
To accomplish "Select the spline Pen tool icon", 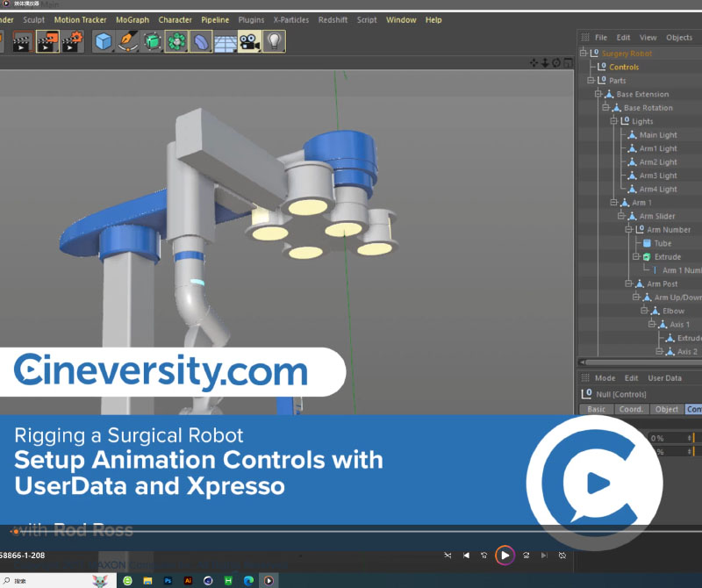I will click(x=128, y=41).
